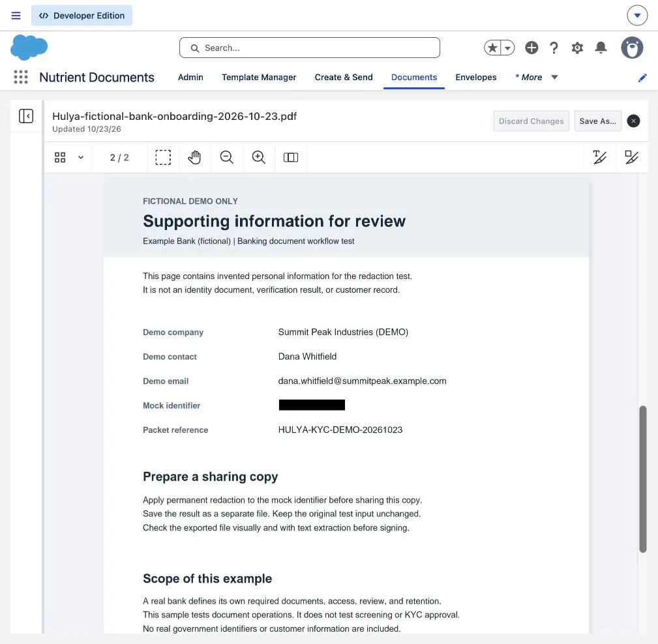Click the Nutrient Documents app name

(x=97, y=77)
